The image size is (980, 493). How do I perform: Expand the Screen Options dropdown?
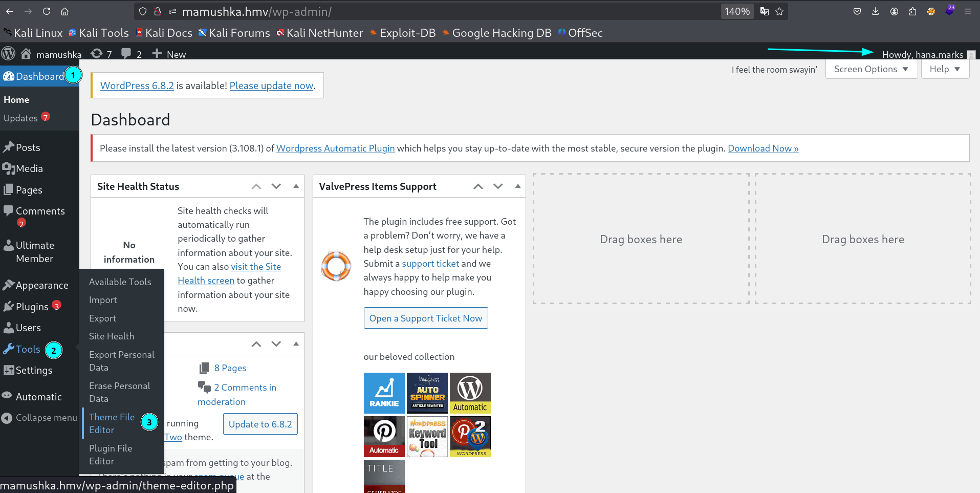click(x=871, y=69)
